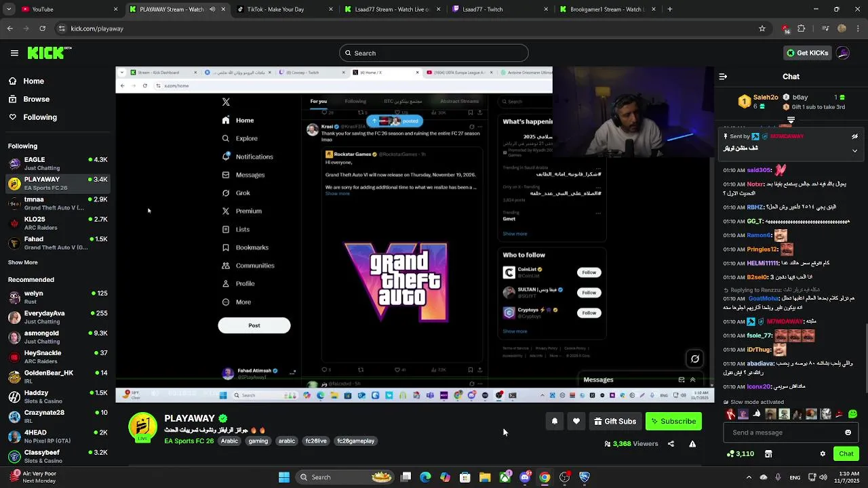Report the stream with the warning icon
Screen dimensions: 868x488
click(x=692, y=444)
